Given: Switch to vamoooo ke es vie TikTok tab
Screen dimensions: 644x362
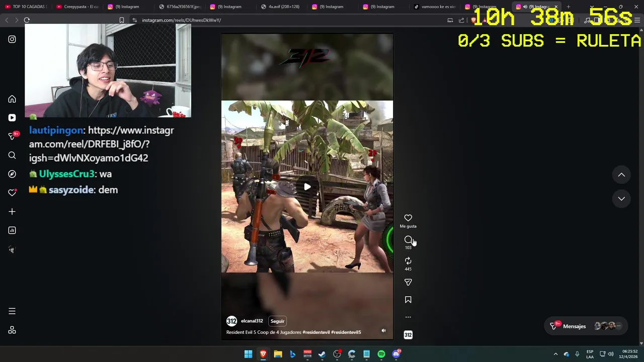Looking at the screenshot, I should (434, 7).
